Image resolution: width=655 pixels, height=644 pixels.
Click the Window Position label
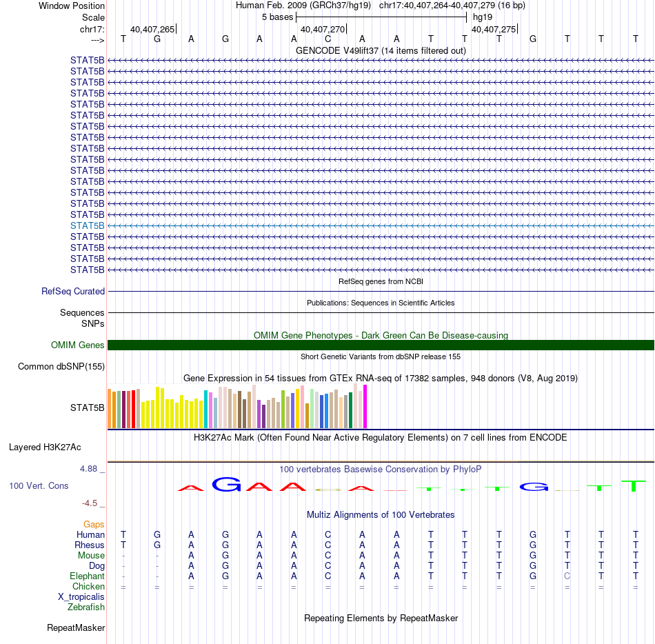tap(72, 6)
